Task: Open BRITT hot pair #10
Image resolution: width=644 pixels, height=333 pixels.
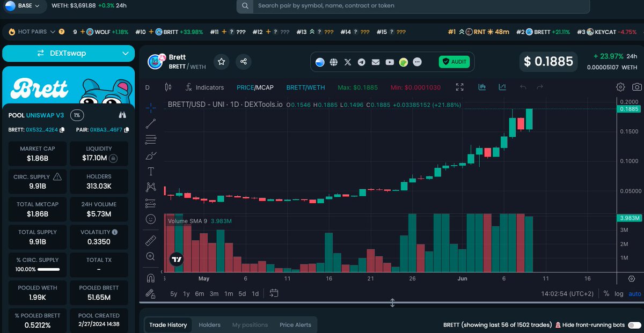Action: click(169, 32)
